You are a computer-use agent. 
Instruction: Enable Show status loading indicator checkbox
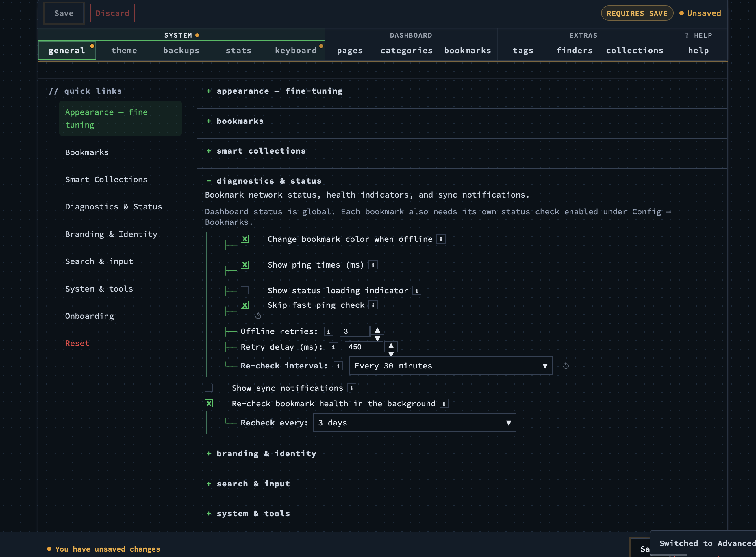click(245, 291)
